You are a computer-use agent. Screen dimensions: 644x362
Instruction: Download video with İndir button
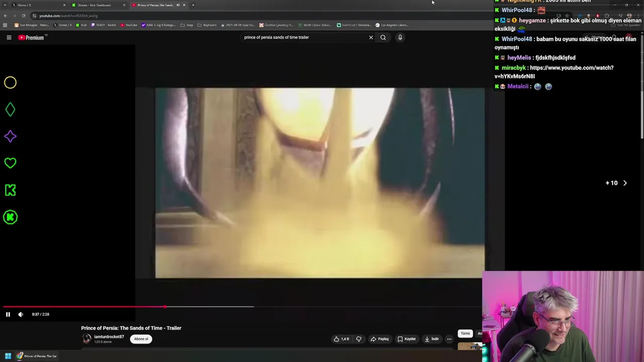pyautogui.click(x=432, y=339)
